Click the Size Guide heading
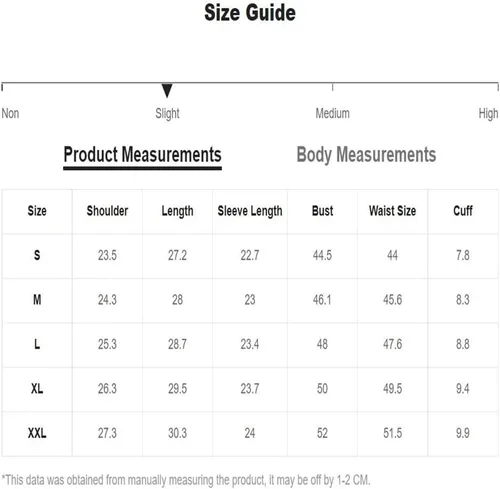 point(250,13)
